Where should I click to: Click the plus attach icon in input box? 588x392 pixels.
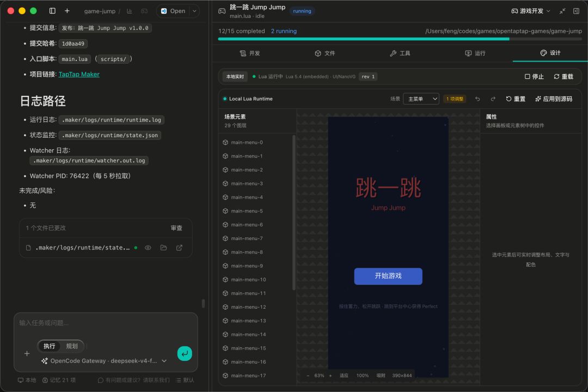(x=27, y=353)
